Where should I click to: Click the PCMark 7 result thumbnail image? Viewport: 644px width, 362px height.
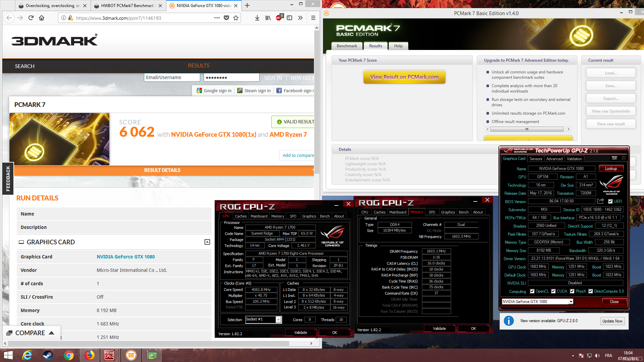coord(59,139)
